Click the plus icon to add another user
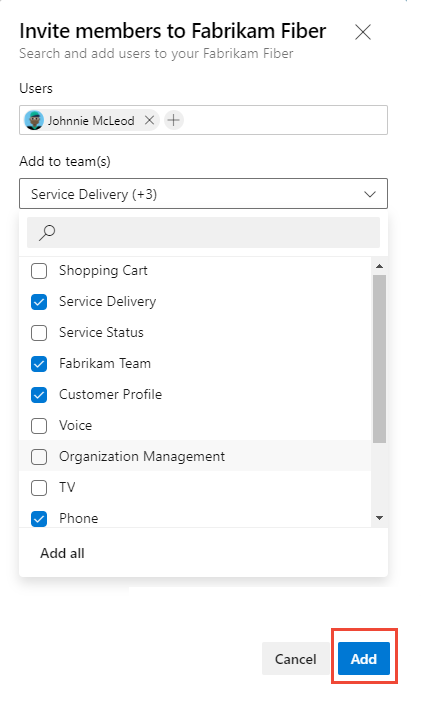 174,120
